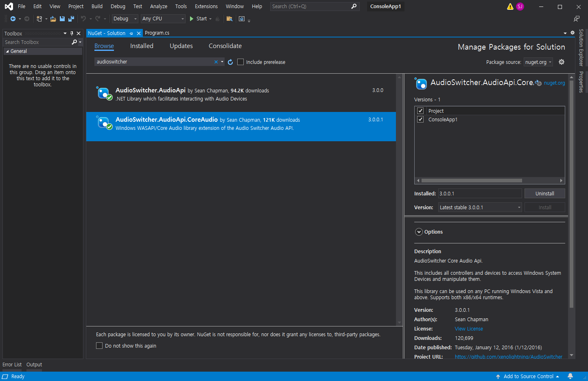The image size is (588, 381).
Task: Click the Hot Reload flame icon
Action: pyautogui.click(x=217, y=19)
